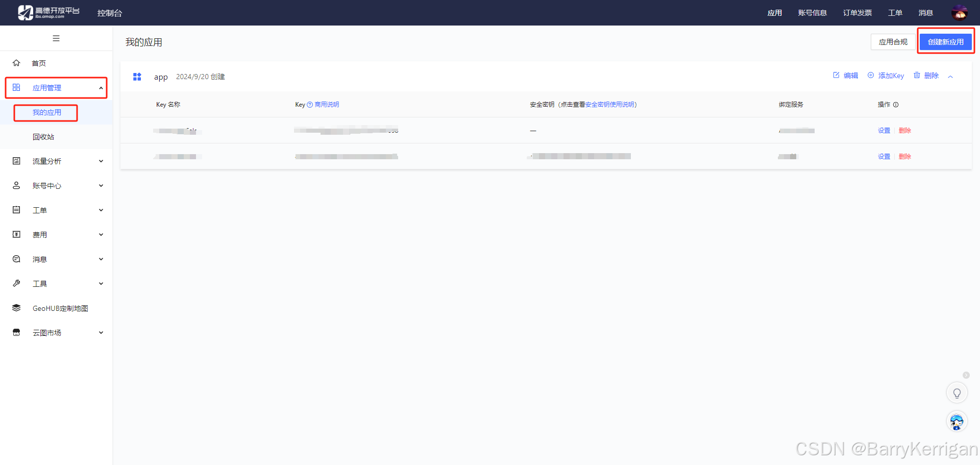Select the 工具 icon in sidebar
Image resolution: width=980 pixels, height=465 pixels.
(16, 283)
